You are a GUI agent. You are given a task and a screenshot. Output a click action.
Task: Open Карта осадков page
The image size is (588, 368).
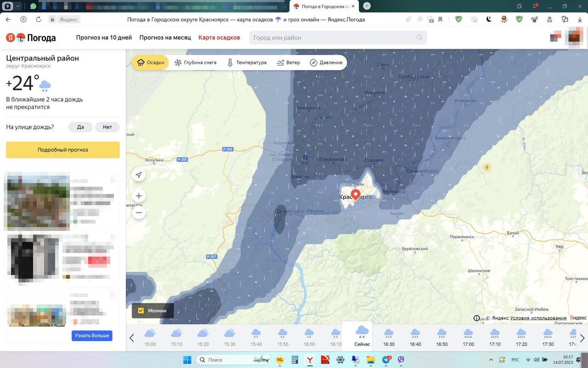click(219, 38)
